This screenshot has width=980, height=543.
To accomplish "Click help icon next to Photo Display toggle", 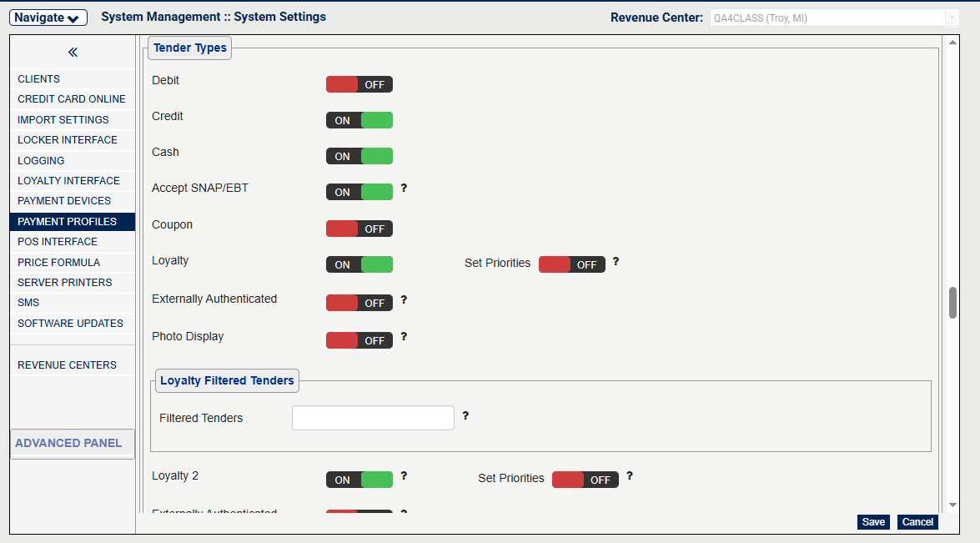I will pos(404,337).
